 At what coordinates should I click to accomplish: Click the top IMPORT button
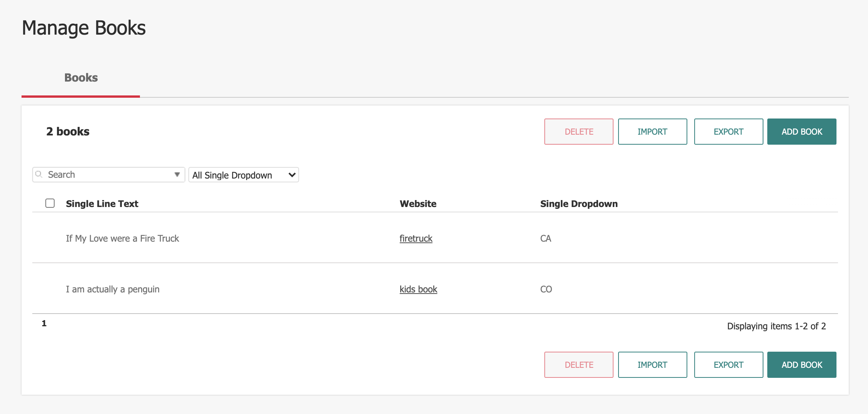pos(652,132)
